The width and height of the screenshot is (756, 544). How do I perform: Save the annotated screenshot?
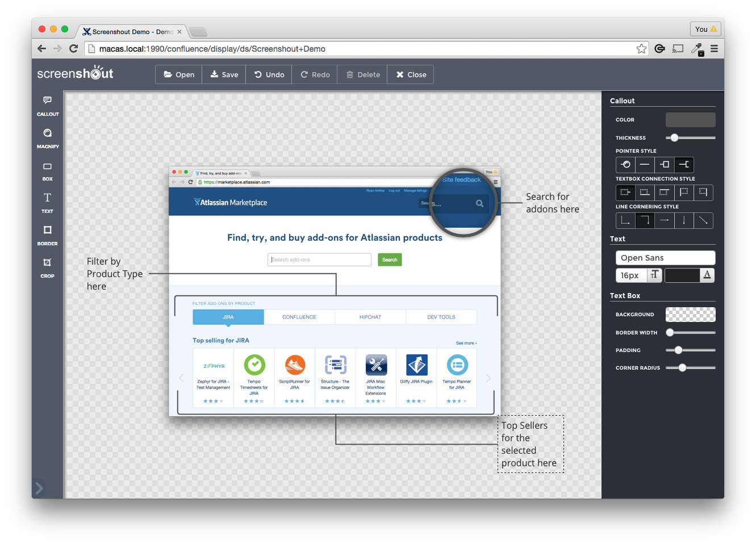[x=224, y=74]
